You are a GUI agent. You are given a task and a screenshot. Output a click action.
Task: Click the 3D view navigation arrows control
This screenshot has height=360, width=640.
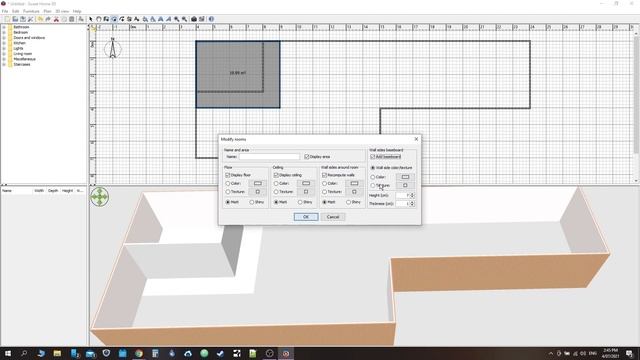pos(99,197)
